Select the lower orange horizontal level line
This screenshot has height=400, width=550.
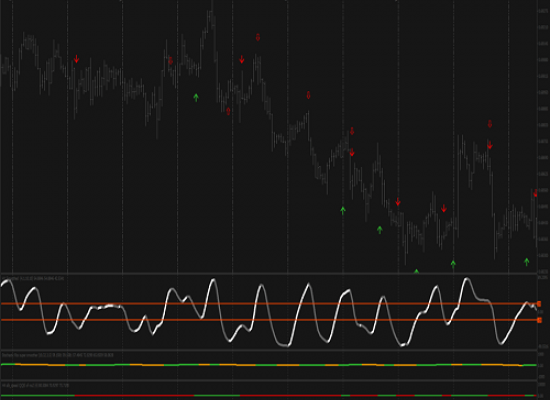(x=269, y=320)
